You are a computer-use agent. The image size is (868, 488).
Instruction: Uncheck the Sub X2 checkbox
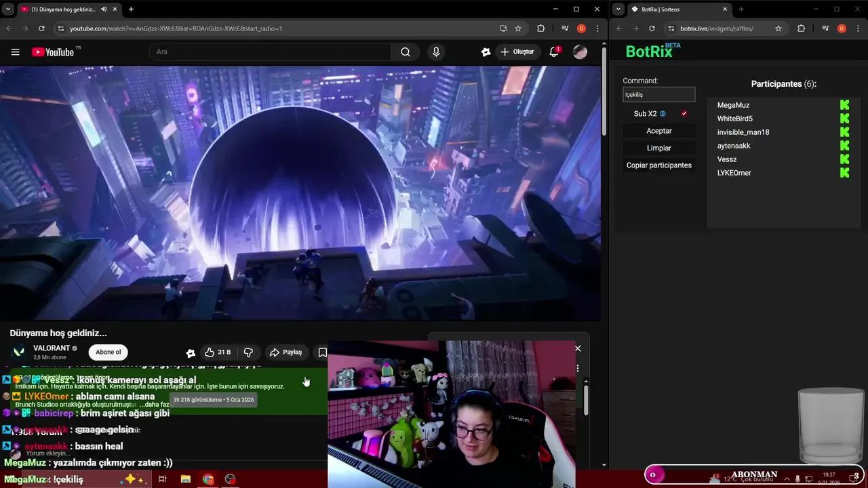click(x=684, y=114)
